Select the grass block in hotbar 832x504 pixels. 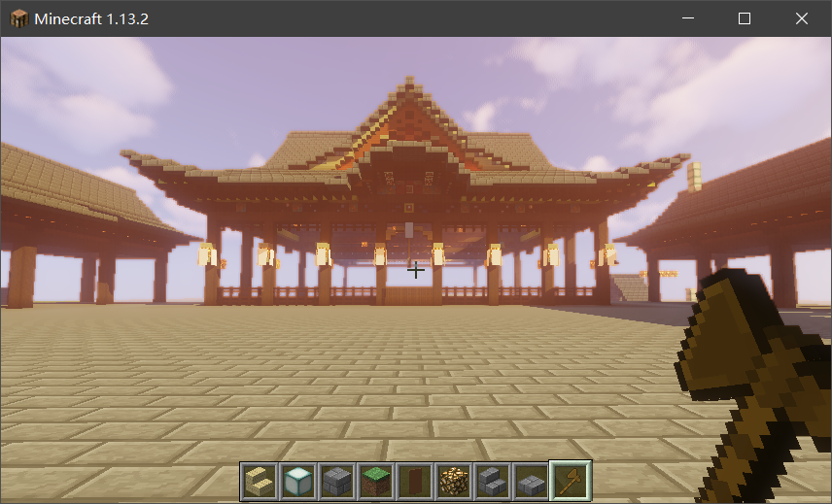tap(376, 481)
